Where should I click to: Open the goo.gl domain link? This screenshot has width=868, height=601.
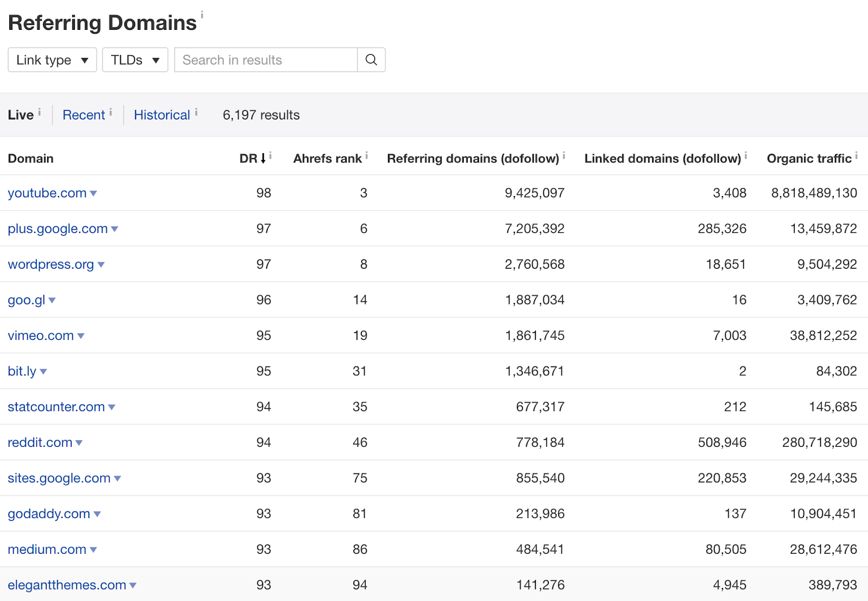pyautogui.click(x=27, y=300)
